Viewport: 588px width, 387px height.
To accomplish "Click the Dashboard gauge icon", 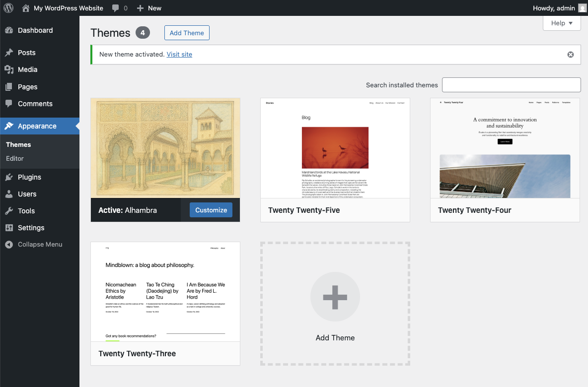I will point(9,30).
